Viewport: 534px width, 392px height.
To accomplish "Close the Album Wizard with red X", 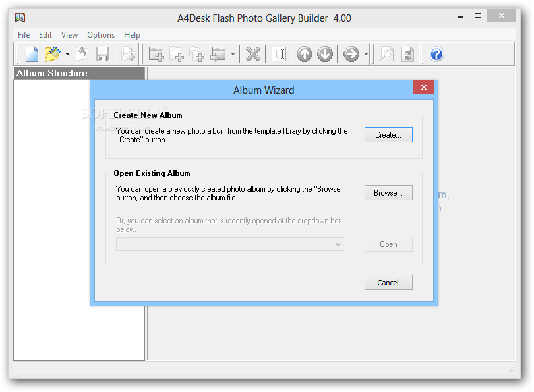I will tap(423, 87).
